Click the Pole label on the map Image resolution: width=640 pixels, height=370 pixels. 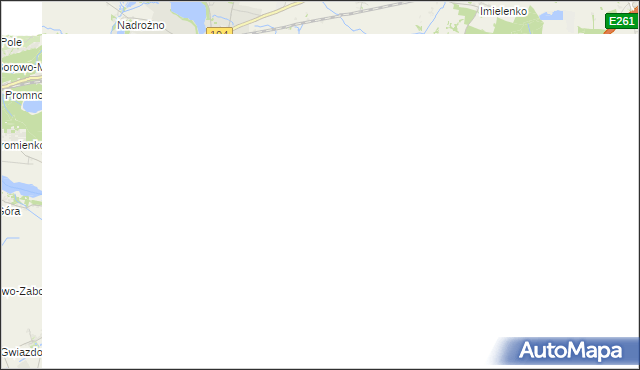tap(11, 42)
